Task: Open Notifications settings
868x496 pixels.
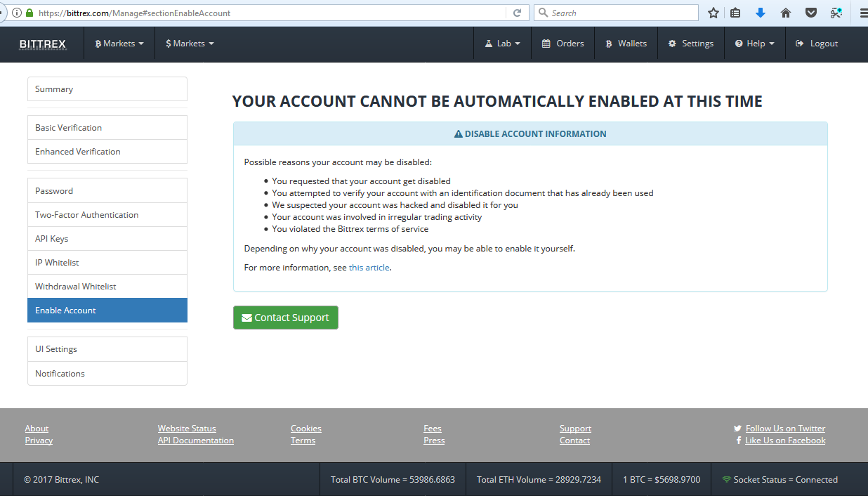Action: point(107,374)
